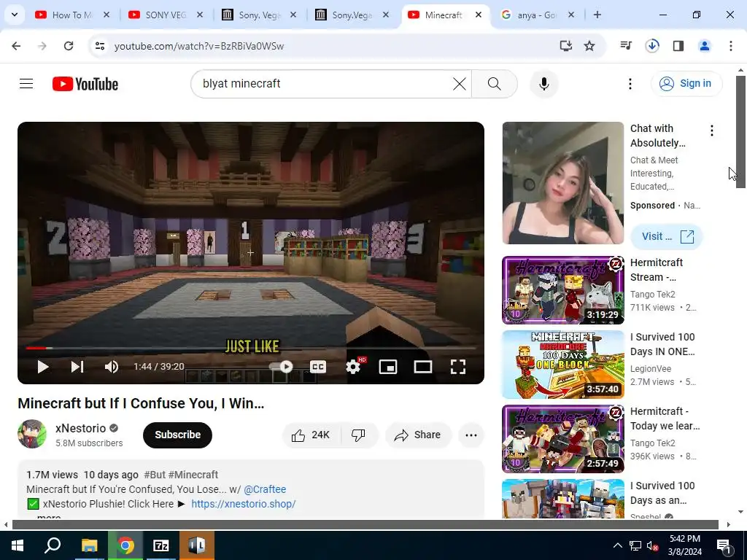This screenshot has width=747, height=560.
Task: Open media control icon in toolbar
Action: coord(626,46)
